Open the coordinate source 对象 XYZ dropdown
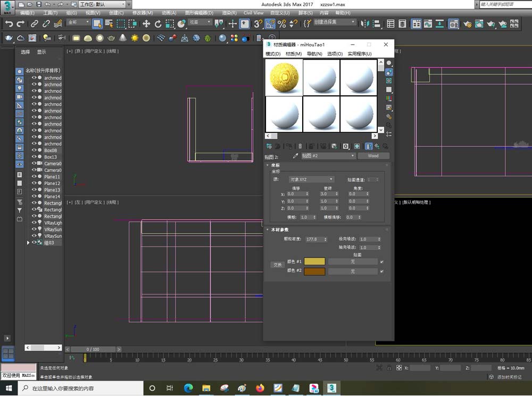The image size is (532, 396). (x=311, y=179)
